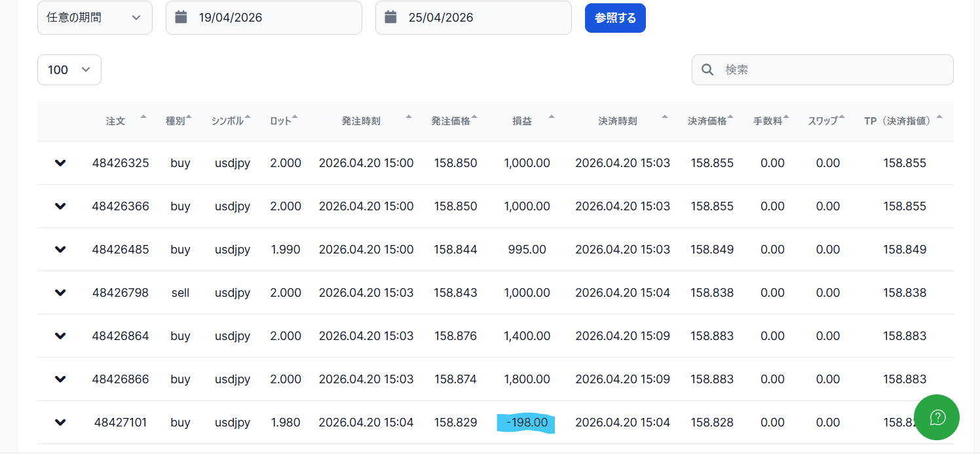
Task: Open the green help chat bubble
Action: pos(937,417)
